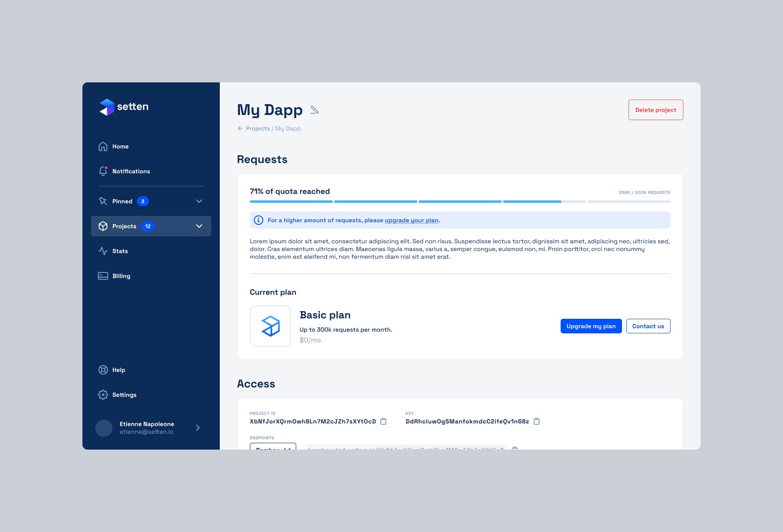Click the setten logo icon
The width and height of the screenshot is (783, 532).
point(107,107)
